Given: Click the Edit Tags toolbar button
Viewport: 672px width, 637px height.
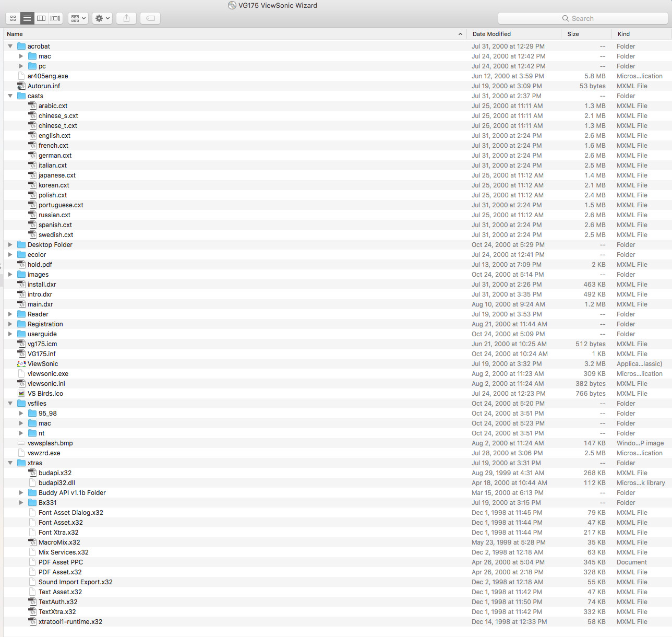Looking at the screenshot, I should tap(150, 18).
